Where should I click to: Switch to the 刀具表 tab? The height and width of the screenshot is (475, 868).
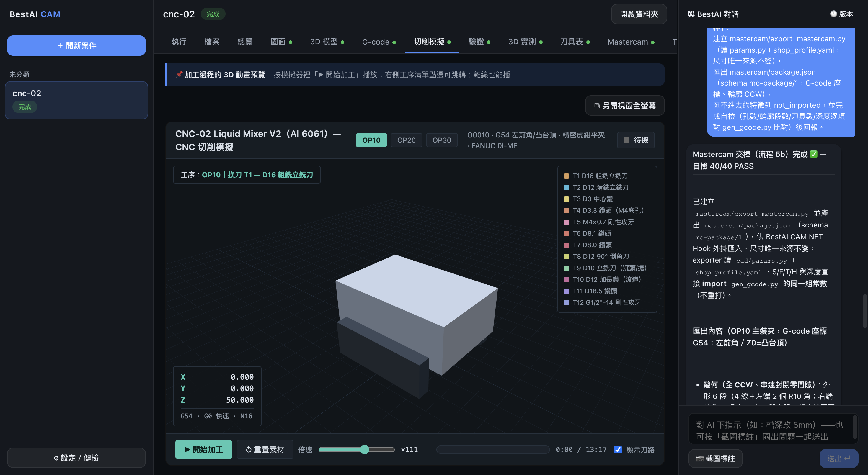tap(575, 42)
